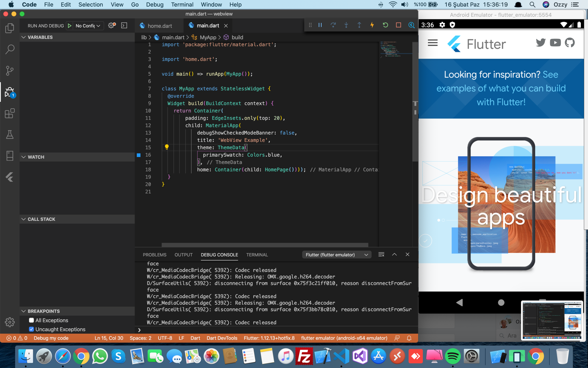This screenshot has width=588, height=368.
Task: Clear the debug console output
Action: (381, 254)
